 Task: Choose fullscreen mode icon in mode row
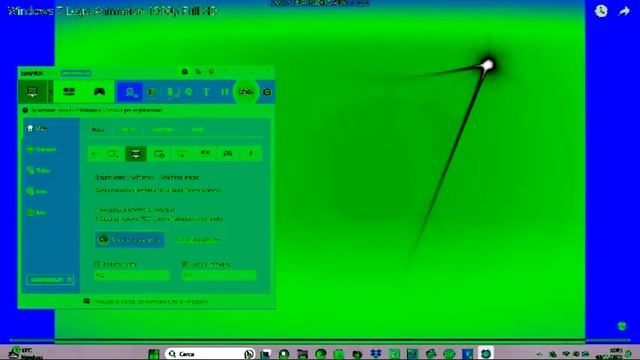point(136,153)
